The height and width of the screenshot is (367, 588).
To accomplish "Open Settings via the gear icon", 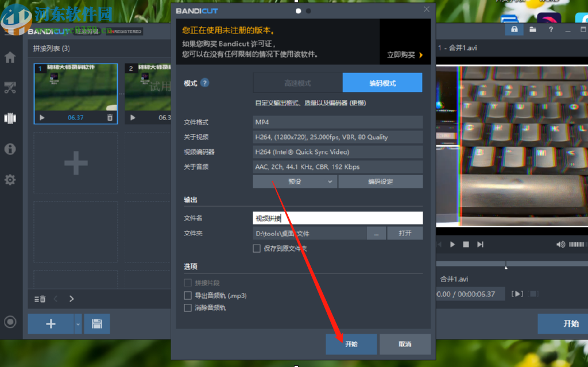I will coord(9,179).
